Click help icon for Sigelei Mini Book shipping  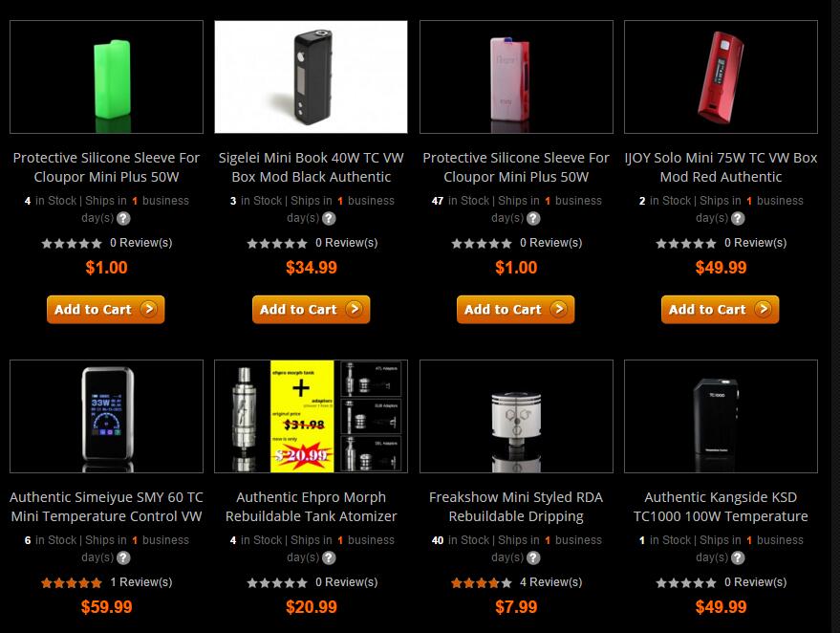[329, 218]
